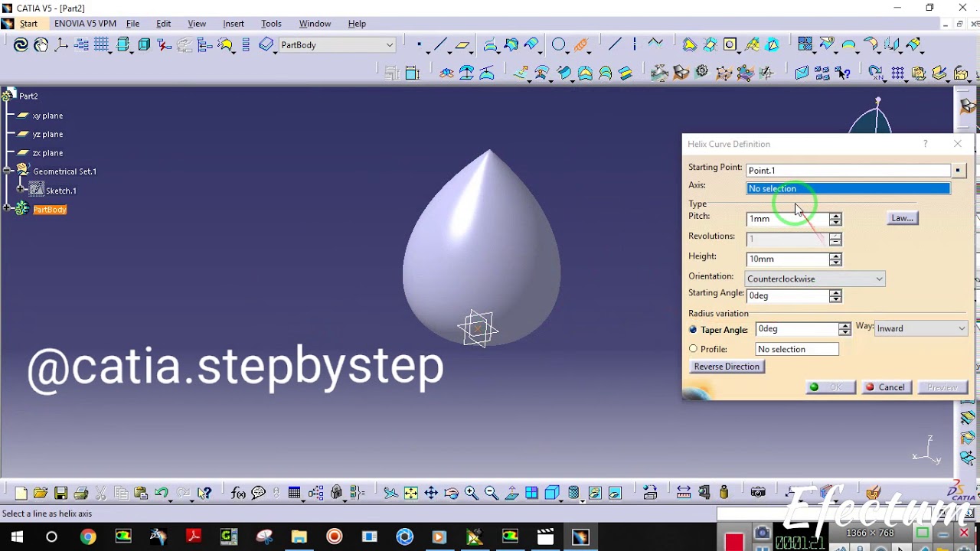Select the Profile radio button
980x551 pixels.
coord(694,349)
